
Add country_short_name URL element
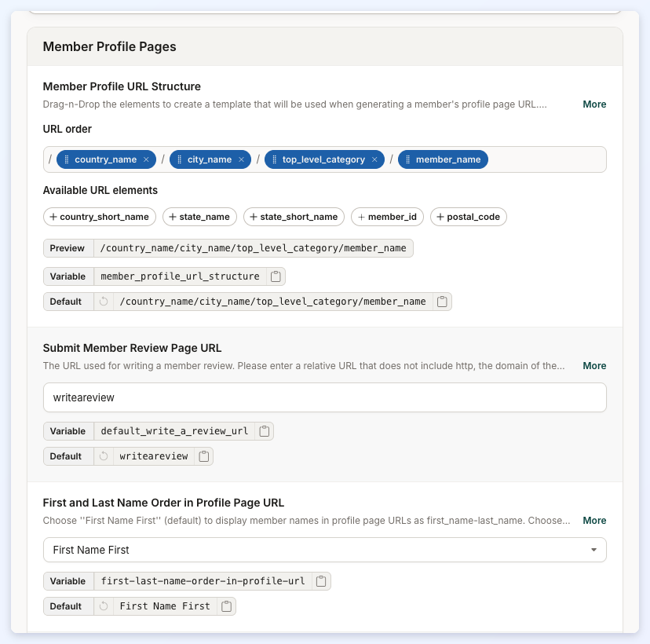pyautogui.click(x=100, y=217)
